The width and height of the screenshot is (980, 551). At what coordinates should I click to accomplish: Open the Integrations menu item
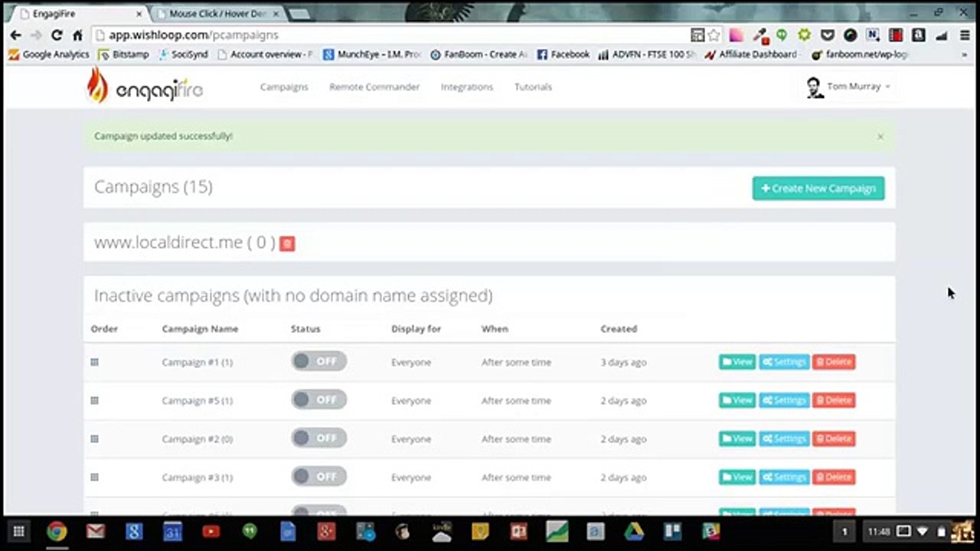pos(467,86)
